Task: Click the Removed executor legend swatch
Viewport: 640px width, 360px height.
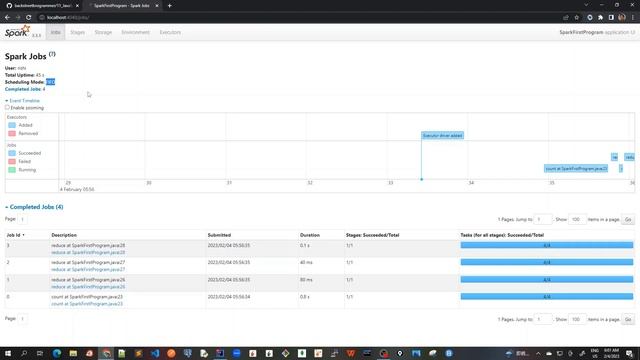Action: pos(12,133)
